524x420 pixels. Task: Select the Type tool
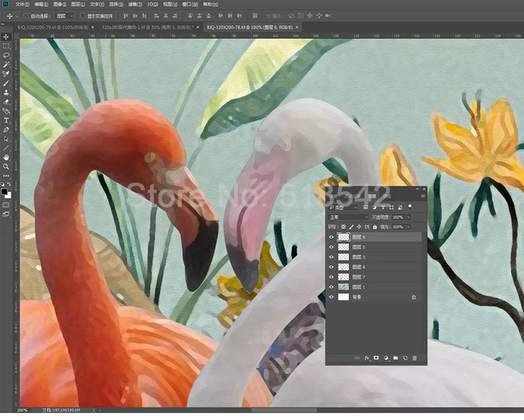(6, 120)
